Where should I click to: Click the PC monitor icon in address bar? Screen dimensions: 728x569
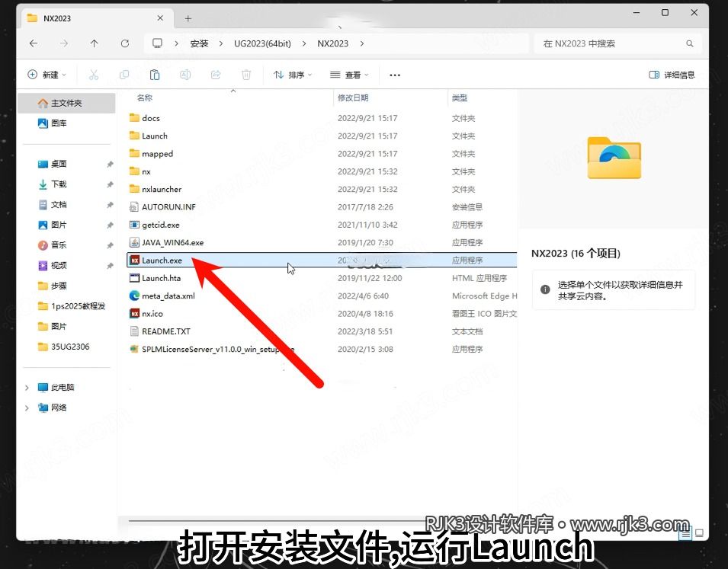[x=157, y=43]
